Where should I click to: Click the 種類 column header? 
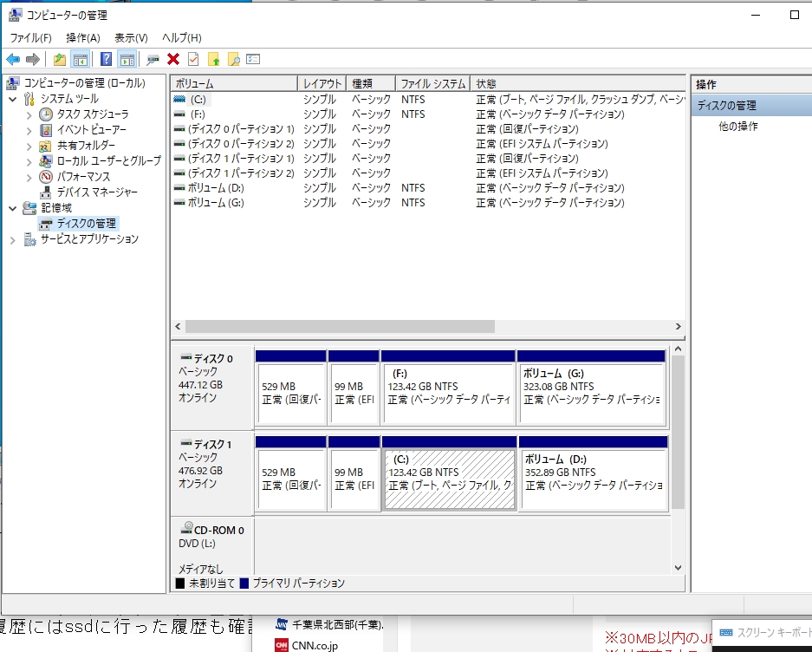click(x=371, y=83)
